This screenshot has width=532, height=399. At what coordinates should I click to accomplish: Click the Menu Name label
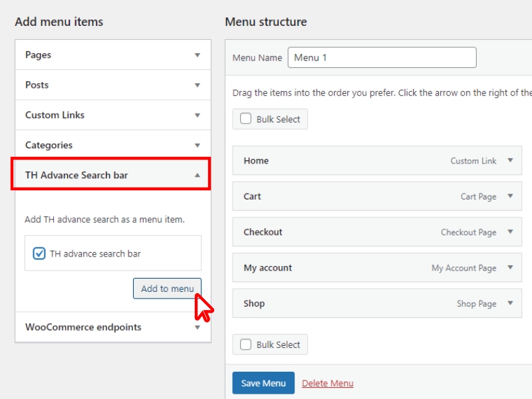[x=257, y=58]
